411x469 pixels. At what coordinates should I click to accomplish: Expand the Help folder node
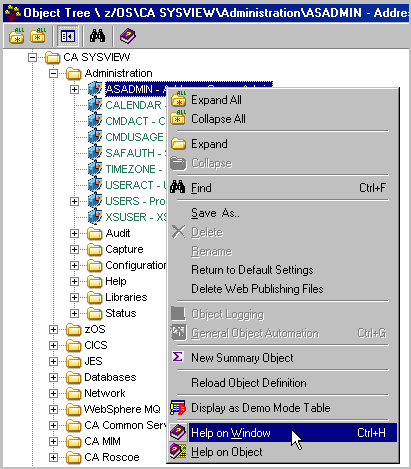click(x=74, y=281)
